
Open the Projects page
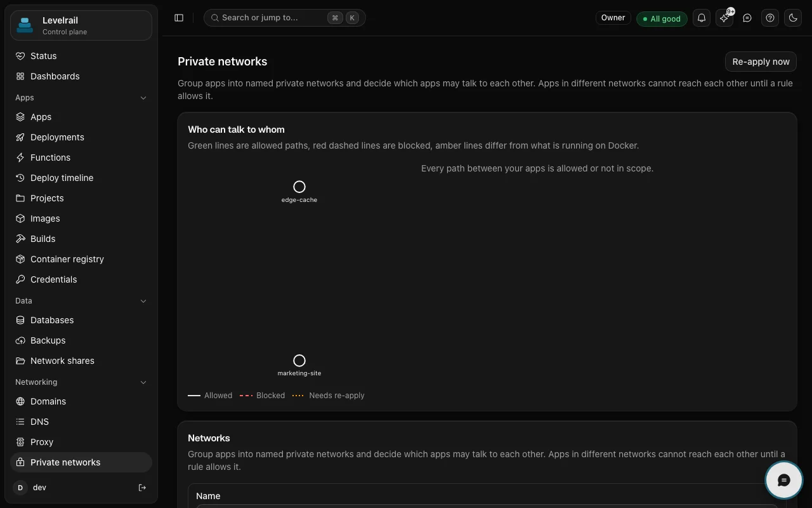(x=81, y=198)
